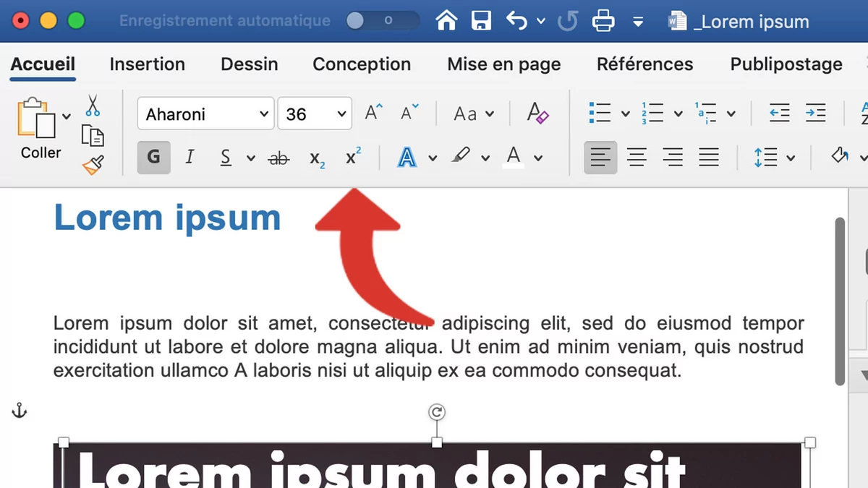The width and height of the screenshot is (868, 488).
Task: Open numbering style dropdown arrow
Action: pos(678,114)
